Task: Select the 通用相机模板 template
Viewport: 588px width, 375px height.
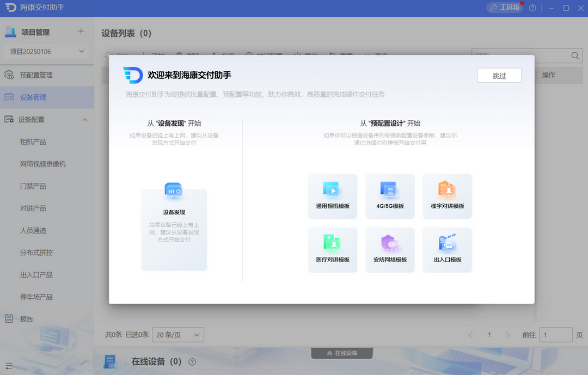Action: coord(333,196)
